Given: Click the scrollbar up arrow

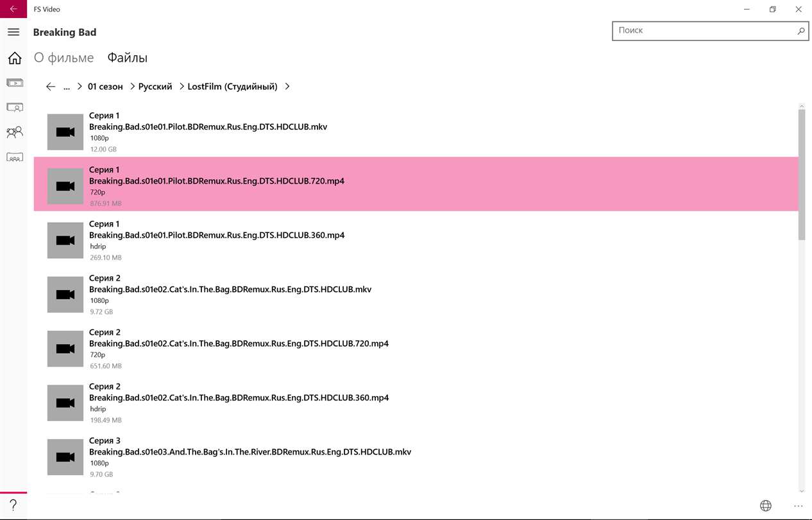Looking at the screenshot, I should 802,106.
